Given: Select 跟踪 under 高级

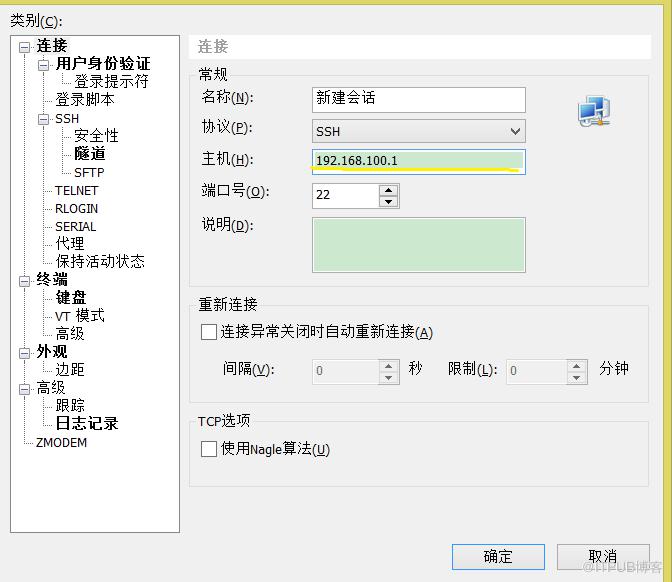Looking at the screenshot, I should tap(70, 405).
